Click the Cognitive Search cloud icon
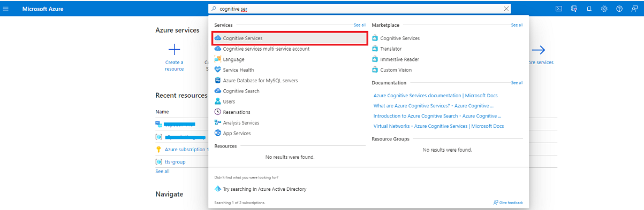644x210 pixels. 217,91
